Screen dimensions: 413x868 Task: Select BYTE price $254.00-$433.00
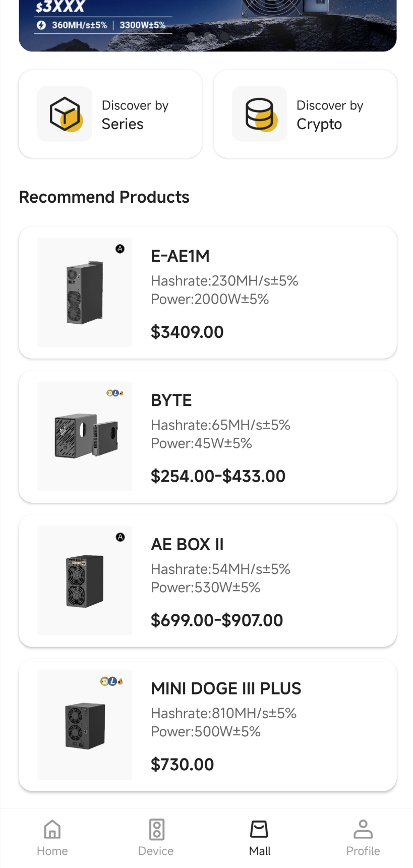pos(218,476)
